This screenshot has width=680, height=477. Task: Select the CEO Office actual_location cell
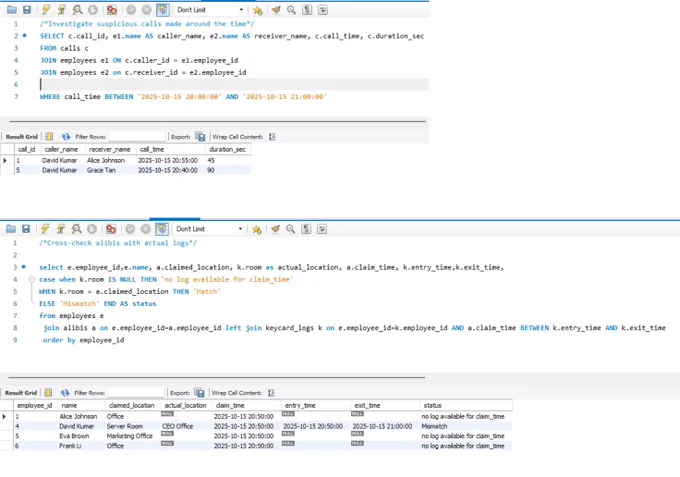186,426
